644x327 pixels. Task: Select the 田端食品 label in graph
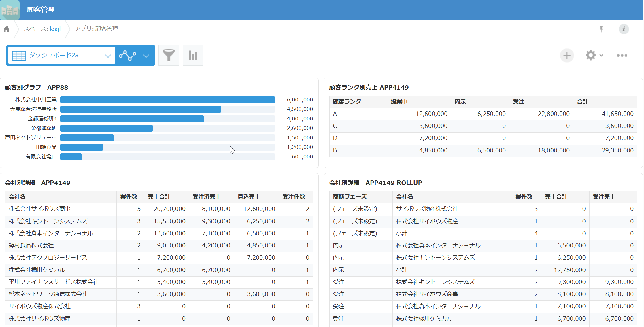pyautogui.click(x=46, y=147)
